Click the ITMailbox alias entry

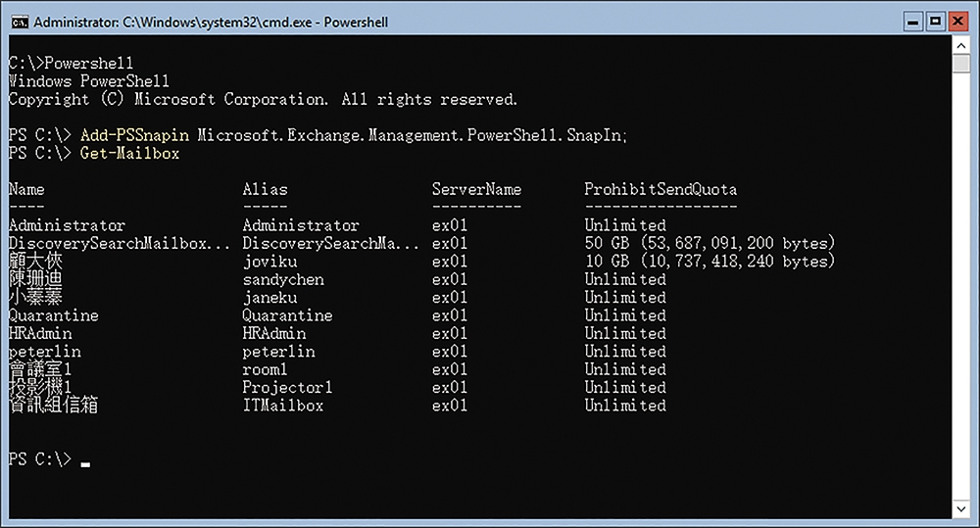pos(283,407)
